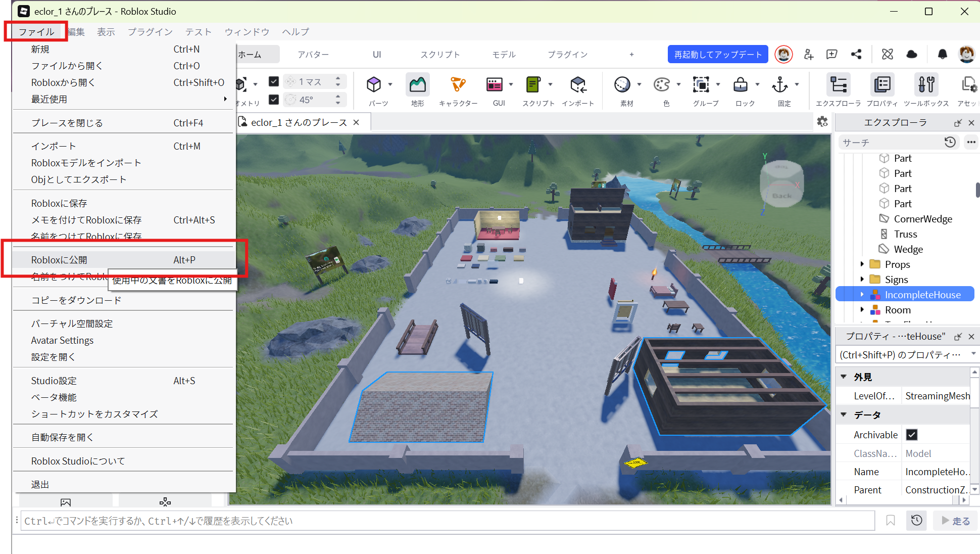Click the スクリプト script icon in toolbar
Viewport: 980px width, 554px height.
(x=533, y=85)
